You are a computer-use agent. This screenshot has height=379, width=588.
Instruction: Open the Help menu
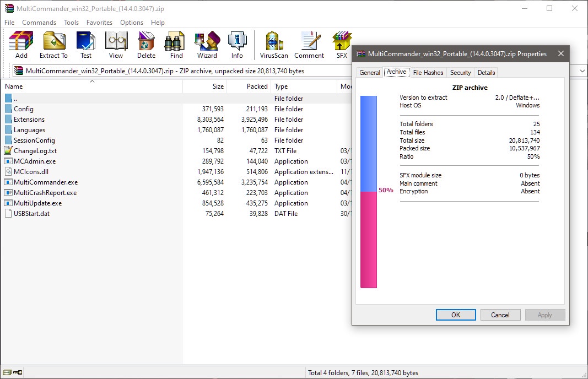click(x=158, y=23)
